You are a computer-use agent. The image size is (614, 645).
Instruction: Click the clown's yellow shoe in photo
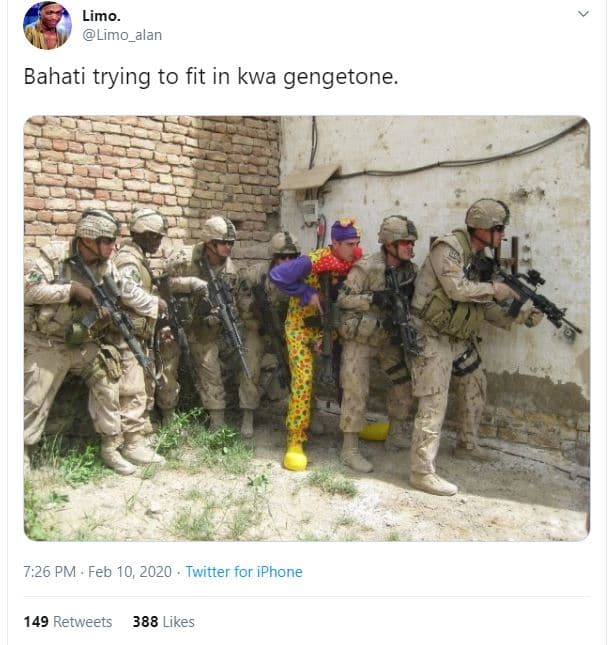(295, 456)
